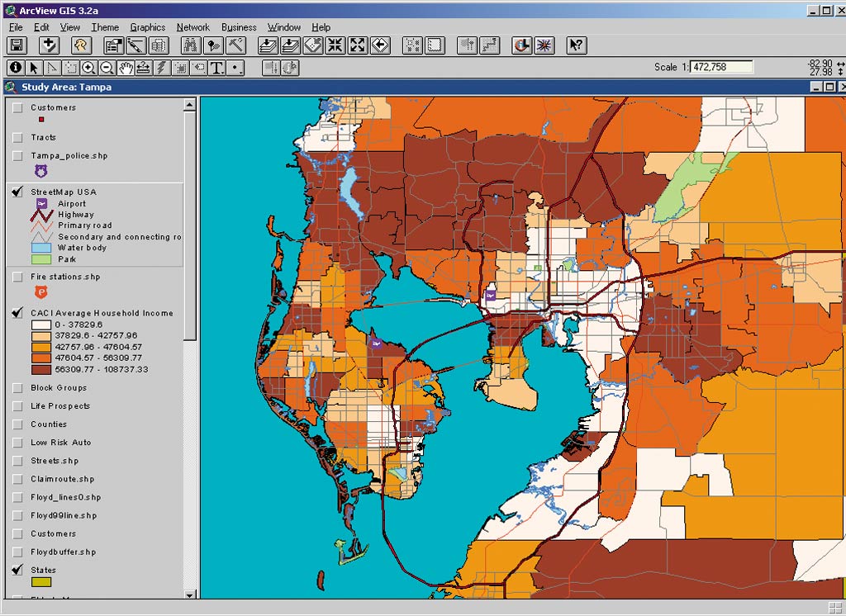The image size is (846, 616).
Task: Click the darkest brown income swatch
Action: 41,369
